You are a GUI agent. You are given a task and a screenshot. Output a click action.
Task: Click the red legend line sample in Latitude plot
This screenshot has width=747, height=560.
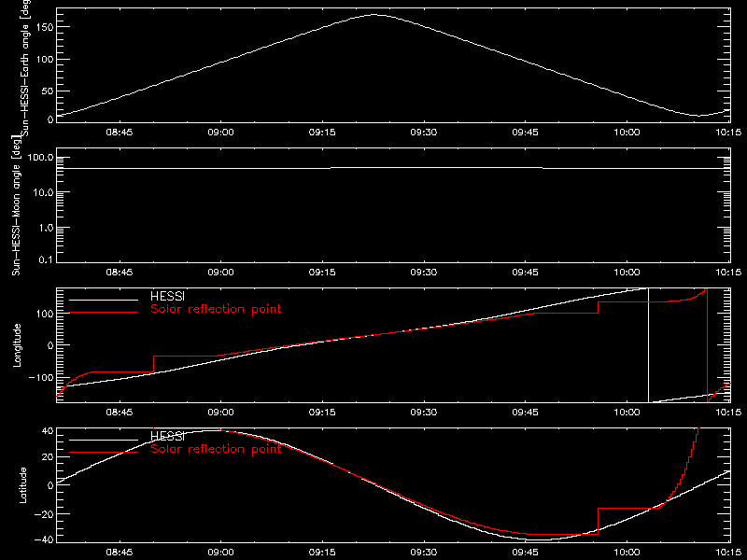(104, 452)
